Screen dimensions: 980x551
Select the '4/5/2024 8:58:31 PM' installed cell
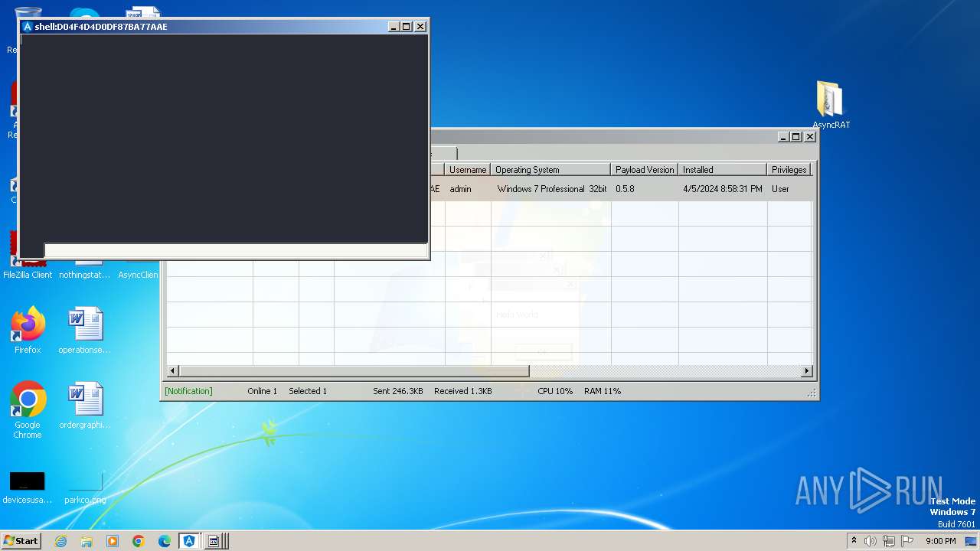(x=723, y=189)
